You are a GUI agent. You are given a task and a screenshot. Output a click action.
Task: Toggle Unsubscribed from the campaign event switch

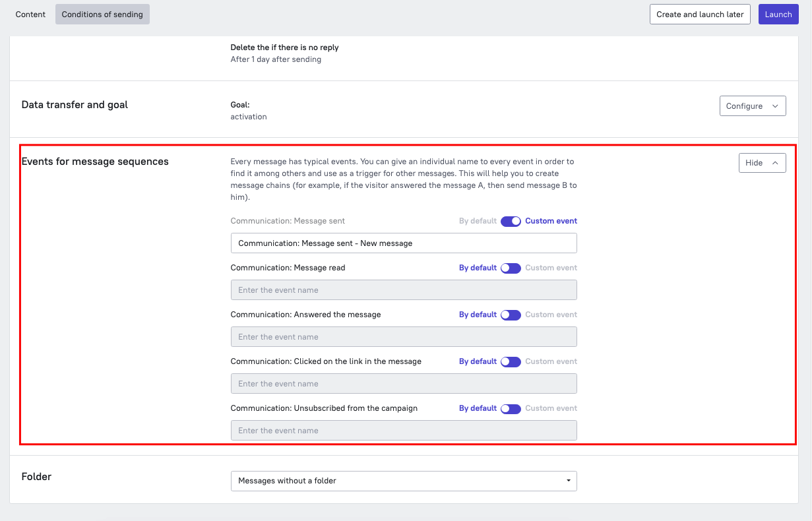[x=511, y=409]
